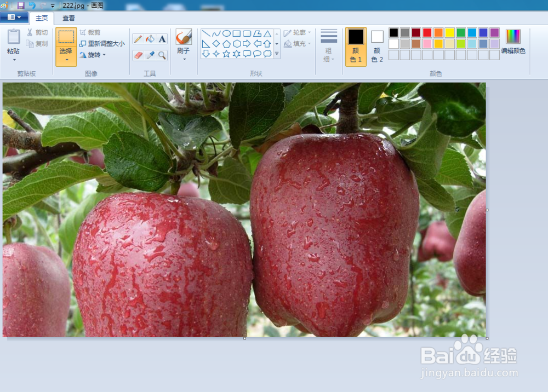Choose the purple color swatch
Screen dimensions: 548x392
tap(494, 32)
